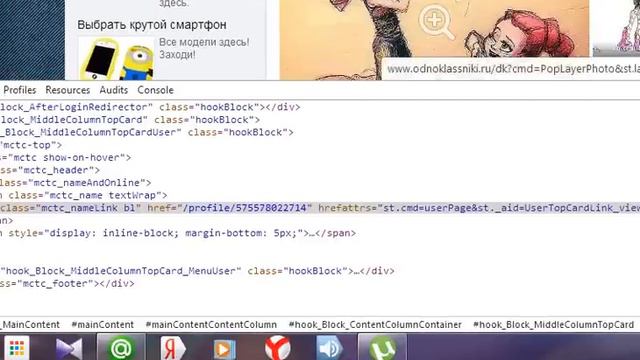Open Visual Studio taskbar icon

pos(69,349)
